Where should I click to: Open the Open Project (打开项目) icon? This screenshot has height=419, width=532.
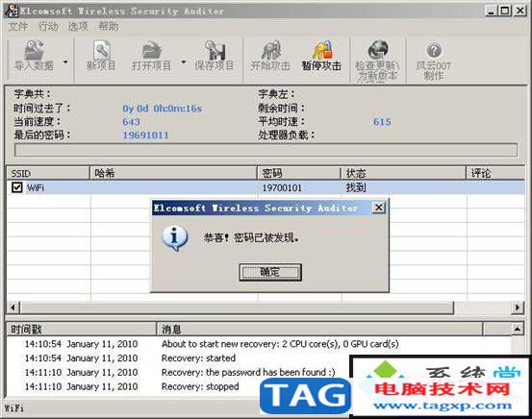pos(151,55)
